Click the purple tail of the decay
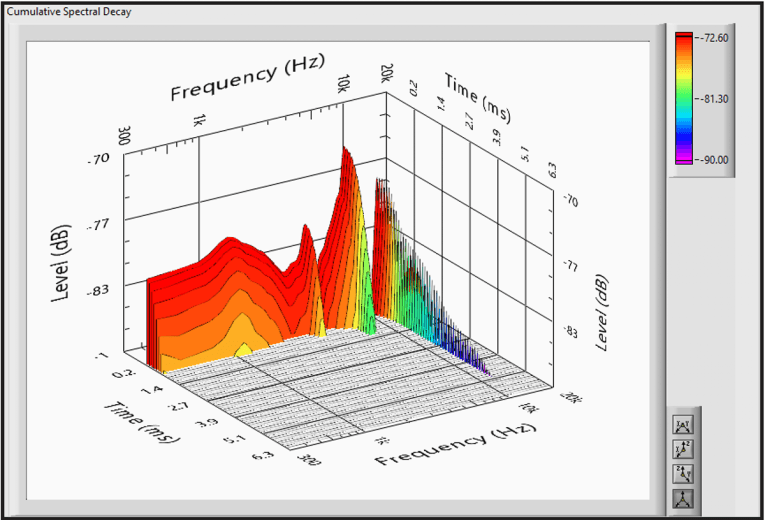Viewport: 765px width, 520px height. tap(480, 365)
